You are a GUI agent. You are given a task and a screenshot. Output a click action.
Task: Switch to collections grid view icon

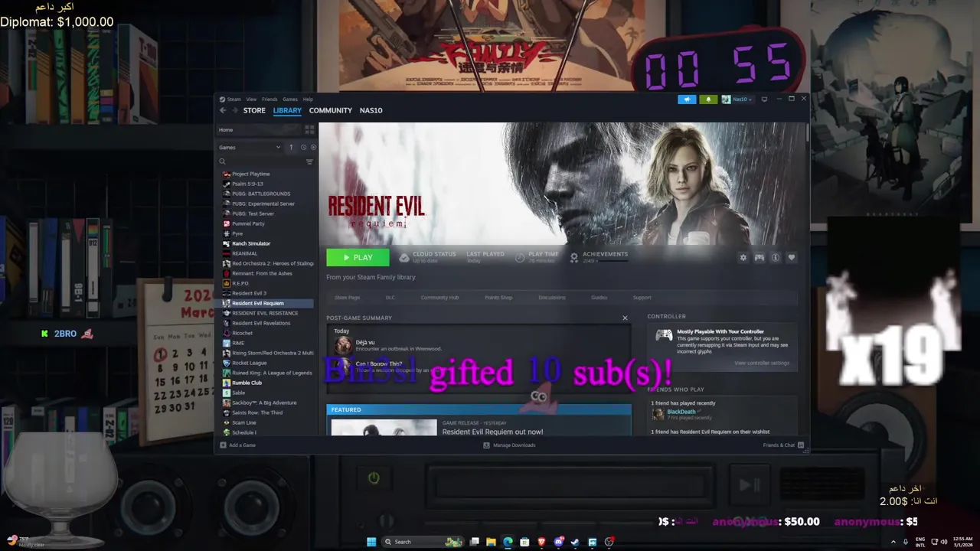coord(309,130)
